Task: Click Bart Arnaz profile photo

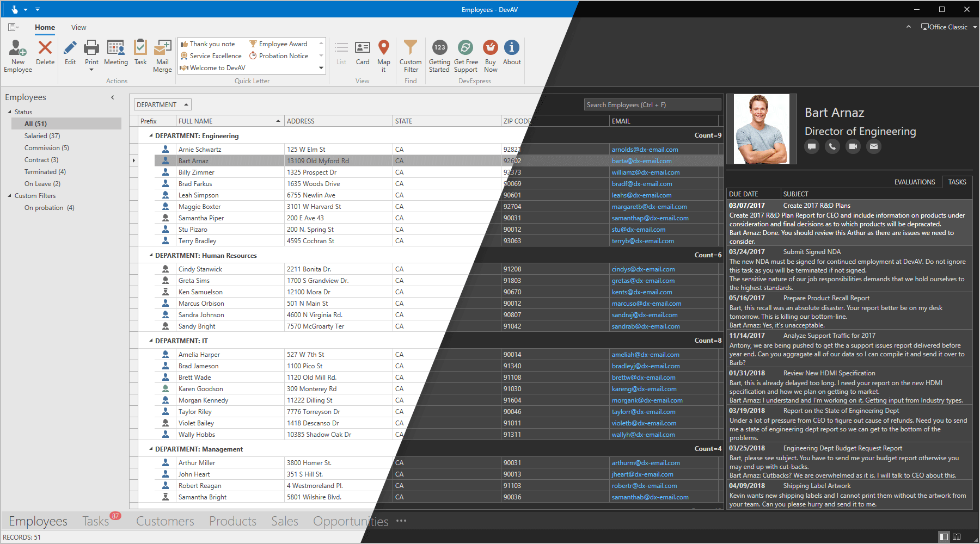Action: coord(762,129)
